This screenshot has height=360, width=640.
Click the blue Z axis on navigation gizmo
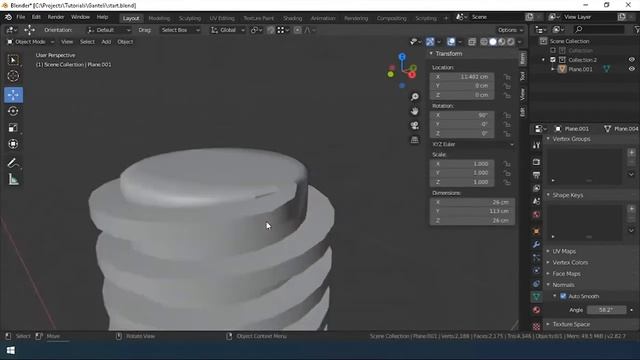(x=402, y=57)
